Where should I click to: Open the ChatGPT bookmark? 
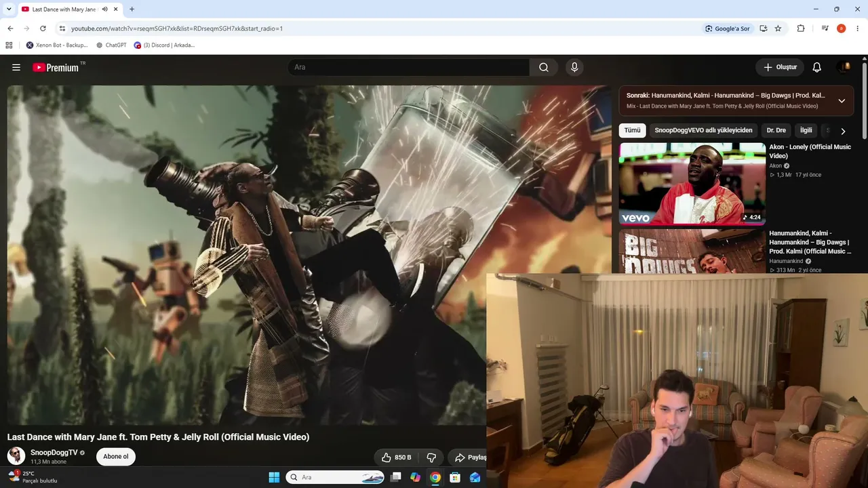tap(111, 45)
